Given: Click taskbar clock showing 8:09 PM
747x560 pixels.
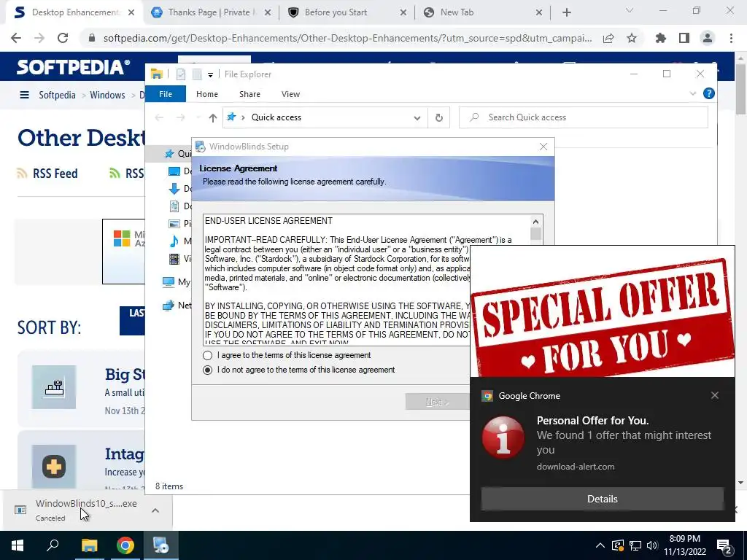Looking at the screenshot, I should coord(684,545).
